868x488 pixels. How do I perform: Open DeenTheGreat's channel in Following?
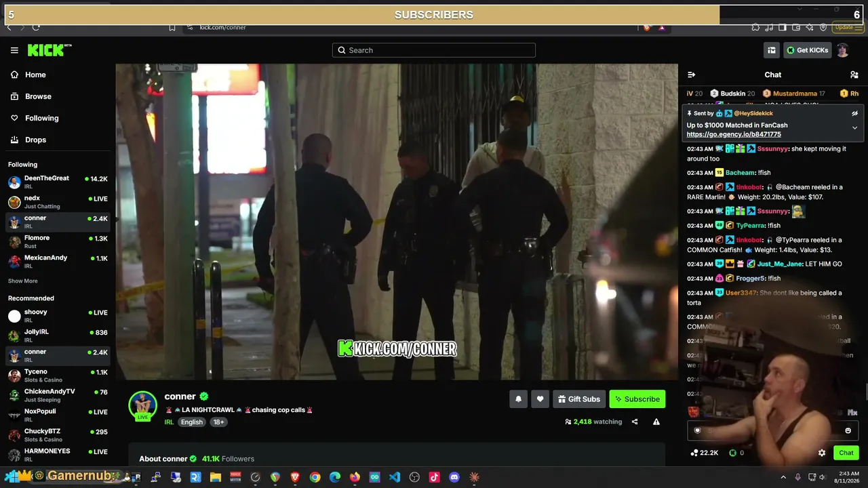click(x=58, y=182)
